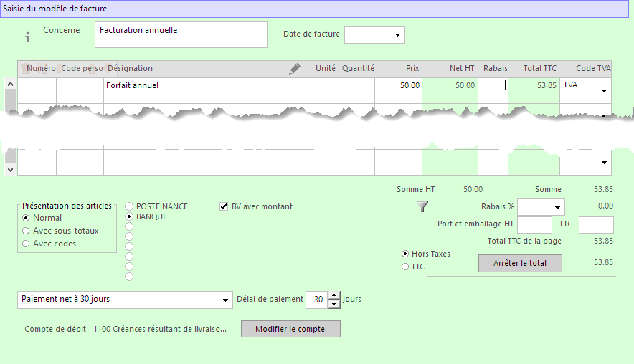Click the Délai de paiement field showing 30
634x364 pixels.
click(x=316, y=300)
